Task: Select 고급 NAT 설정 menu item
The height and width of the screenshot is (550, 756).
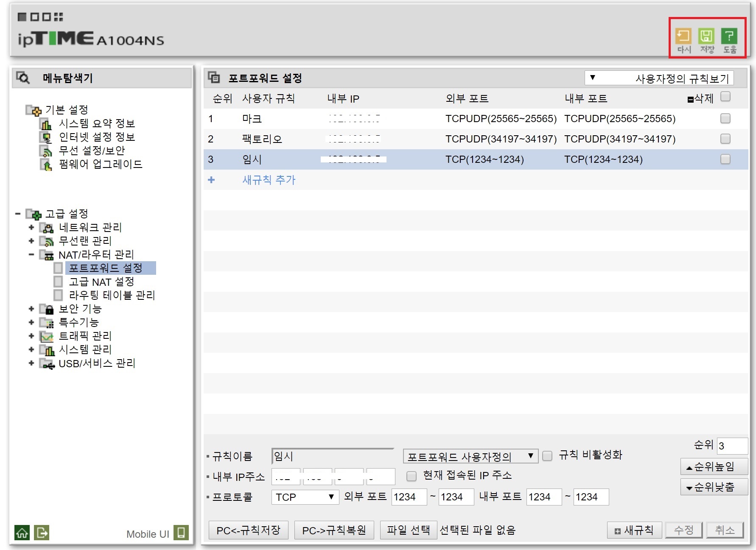Action: [x=102, y=282]
